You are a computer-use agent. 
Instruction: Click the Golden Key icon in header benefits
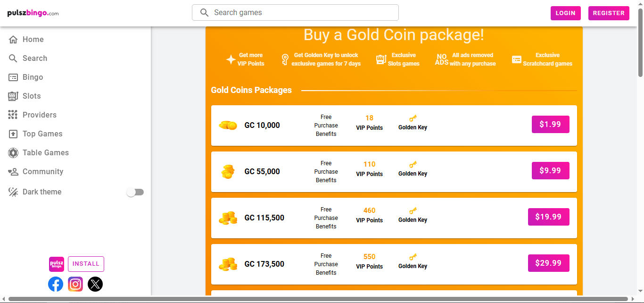pyautogui.click(x=285, y=59)
